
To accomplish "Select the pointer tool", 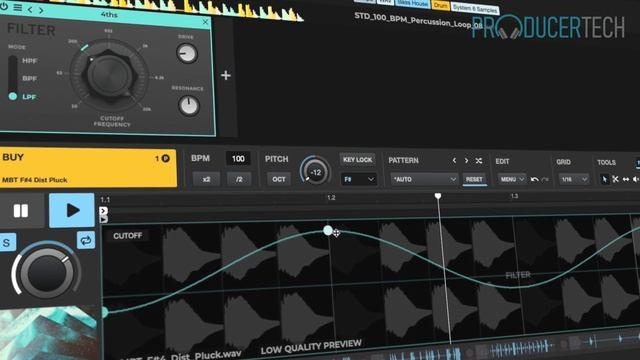I will coord(604,179).
